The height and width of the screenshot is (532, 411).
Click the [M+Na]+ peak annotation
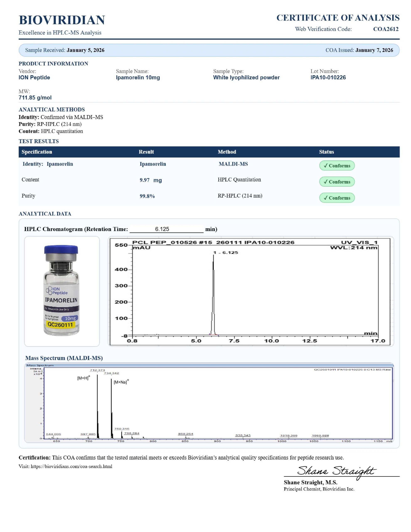121,382
